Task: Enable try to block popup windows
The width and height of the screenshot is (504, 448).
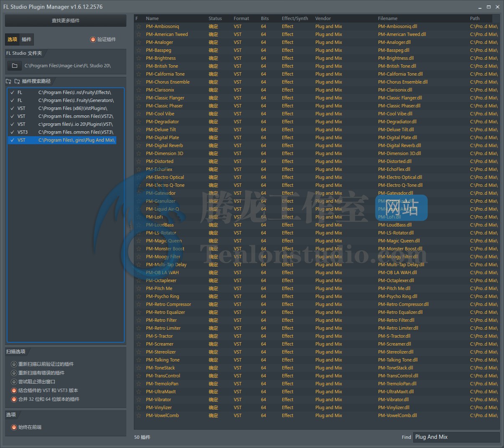Action: 14,382
